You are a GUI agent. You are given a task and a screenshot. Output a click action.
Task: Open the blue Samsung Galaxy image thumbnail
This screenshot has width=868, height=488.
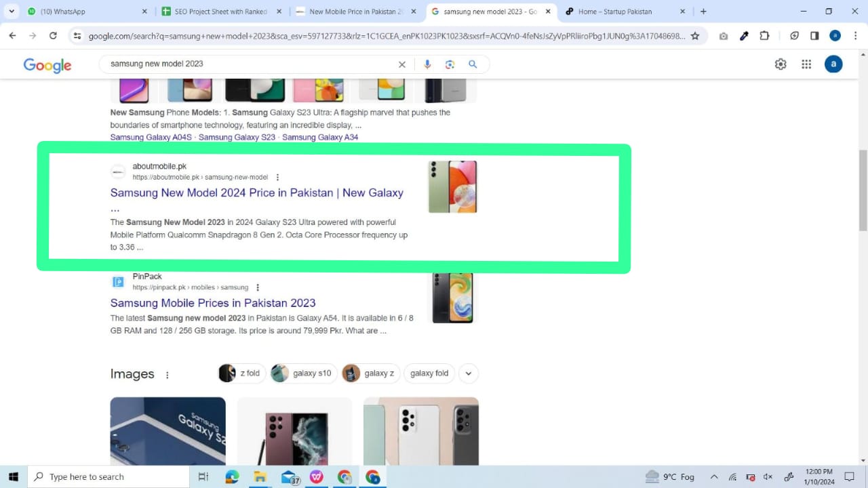pos(168,431)
